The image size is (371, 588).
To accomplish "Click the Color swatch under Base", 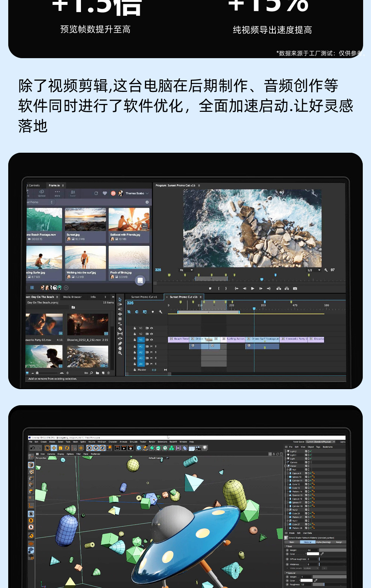I will [x=312, y=554].
